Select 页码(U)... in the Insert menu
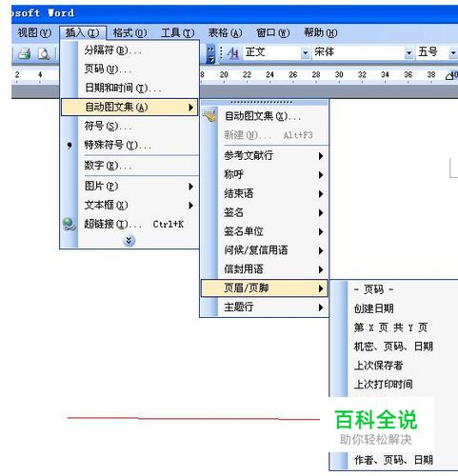The width and height of the screenshot is (458, 476). click(129, 69)
